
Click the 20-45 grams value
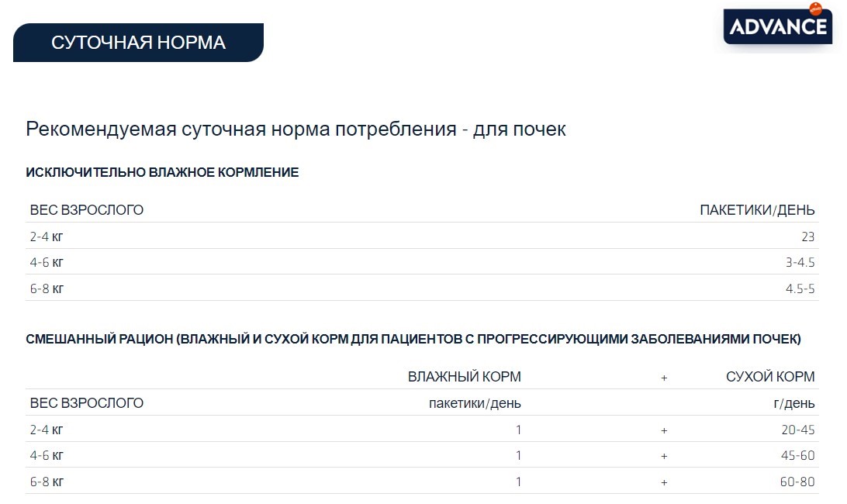click(x=798, y=430)
